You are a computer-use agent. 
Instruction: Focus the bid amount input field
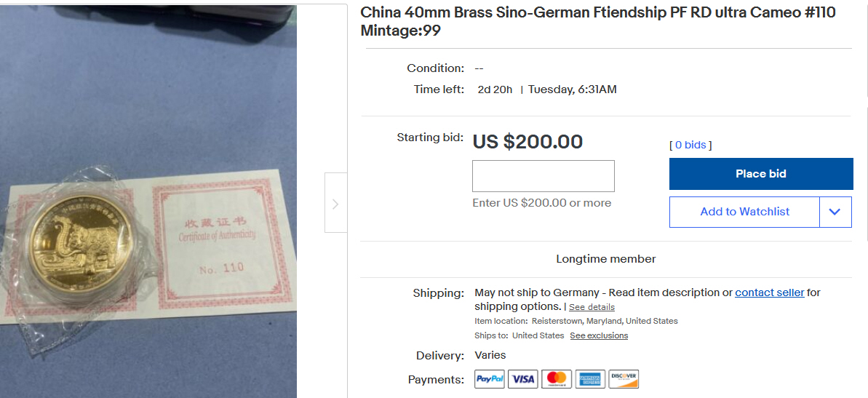pyautogui.click(x=544, y=176)
